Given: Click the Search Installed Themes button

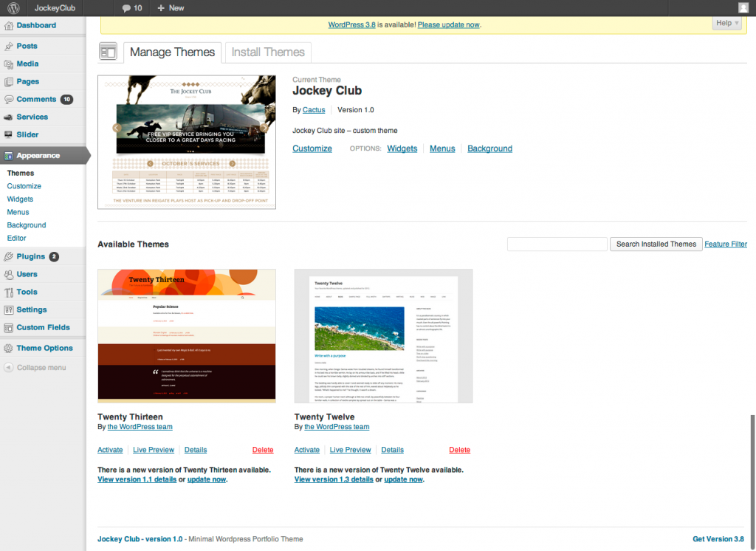Looking at the screenshot, I should click(656, 244).
